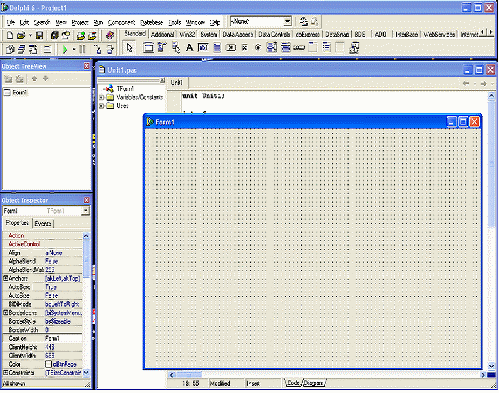Select TForm1 node in code explorer
The image size is (499, 393).
tap(125, 89)
